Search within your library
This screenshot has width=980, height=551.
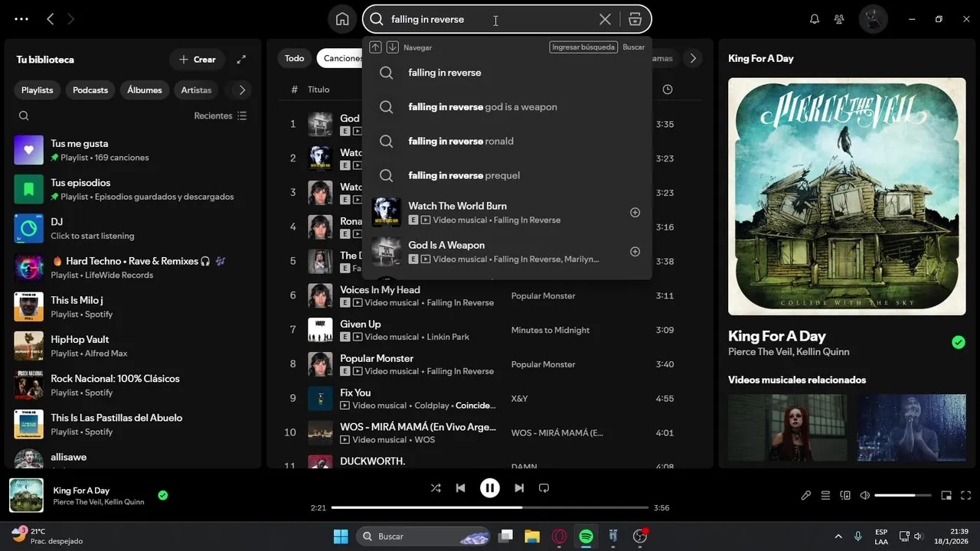tap(24, 116)
